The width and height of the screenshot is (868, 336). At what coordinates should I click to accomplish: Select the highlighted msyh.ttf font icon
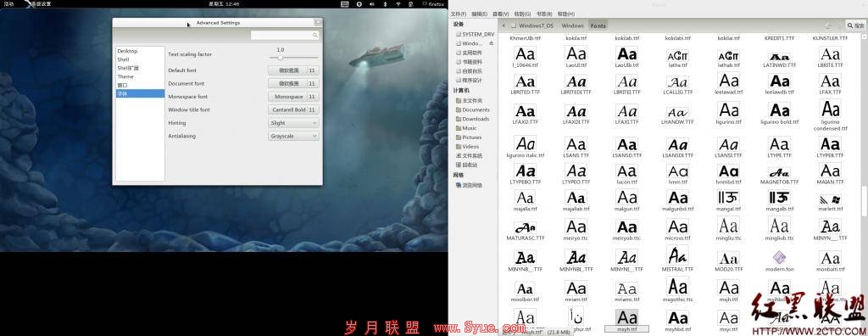(626, 317)
